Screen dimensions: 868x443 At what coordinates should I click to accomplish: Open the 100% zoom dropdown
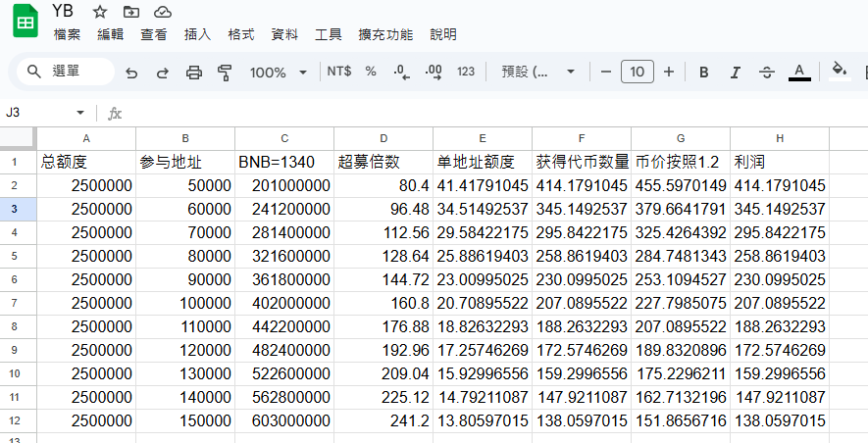(x=278, y=72)
